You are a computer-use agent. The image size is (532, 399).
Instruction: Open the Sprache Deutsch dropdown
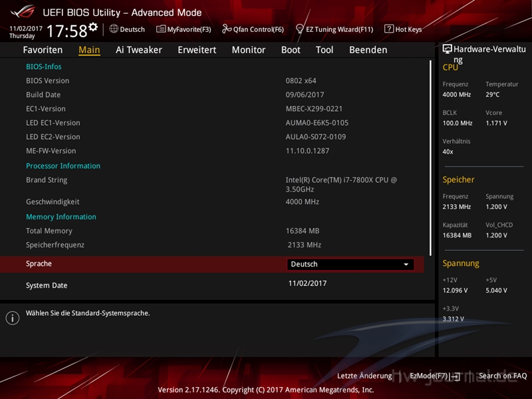coord(350,264)
